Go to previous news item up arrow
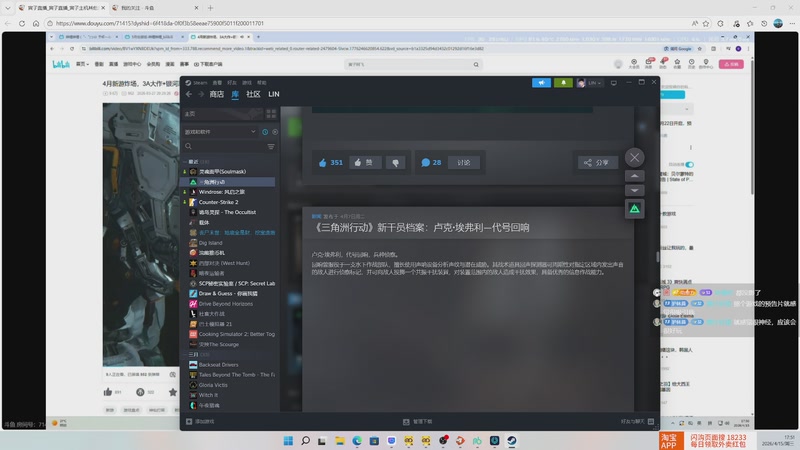Image resolution: width=800 pixels, height=450 pixels. pos(634,176)
